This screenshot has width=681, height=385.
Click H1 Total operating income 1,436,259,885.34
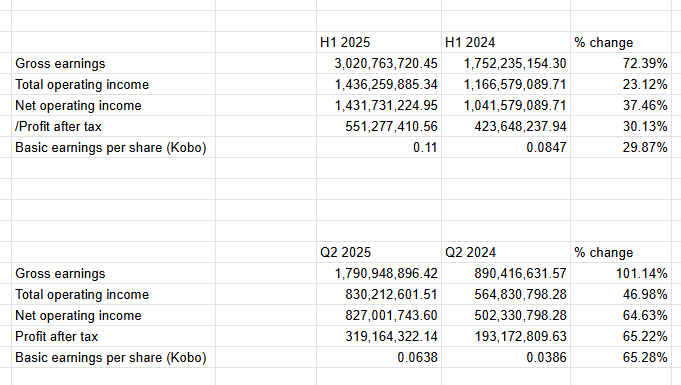click(379, 84)
